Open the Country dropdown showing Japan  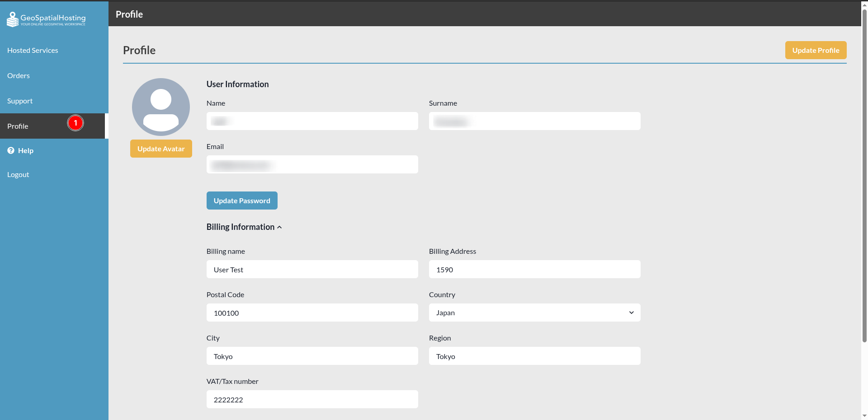pos(535,313)
